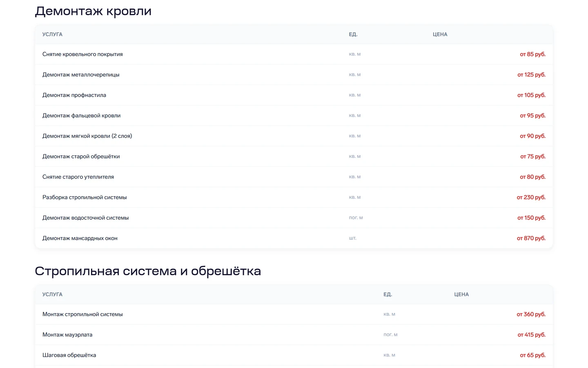Click 'Стропильная система и обрешётка' heading

coord(148,271)
